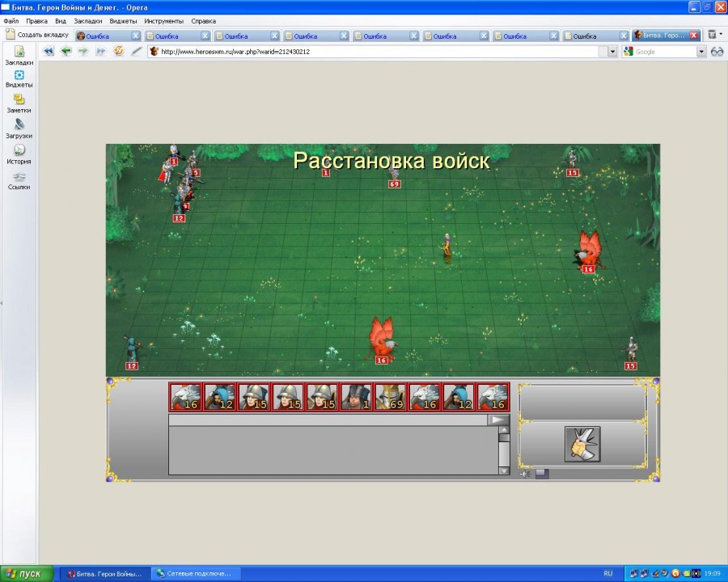The image size is (728, 582).
Task: Click the gauntlet fist ready button
Action: (x=582, y=444)
